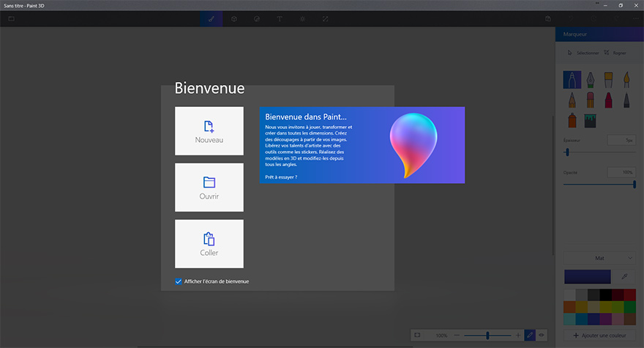Pick the black color swatch
Image resolution: width=644 pixels, height=348 pixels.
click(x=605, y=295)
